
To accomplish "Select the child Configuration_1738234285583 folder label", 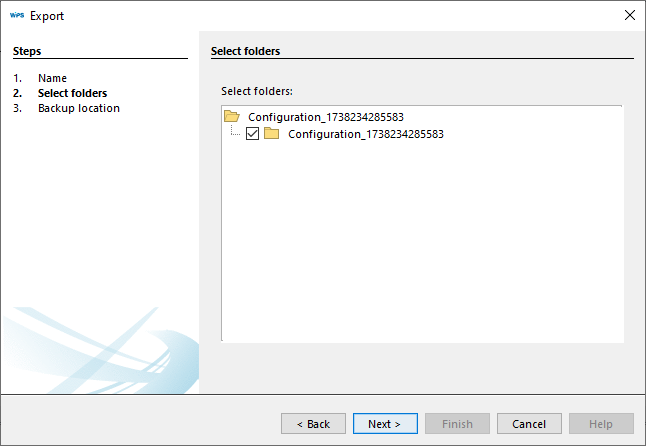I will [365, 133].
